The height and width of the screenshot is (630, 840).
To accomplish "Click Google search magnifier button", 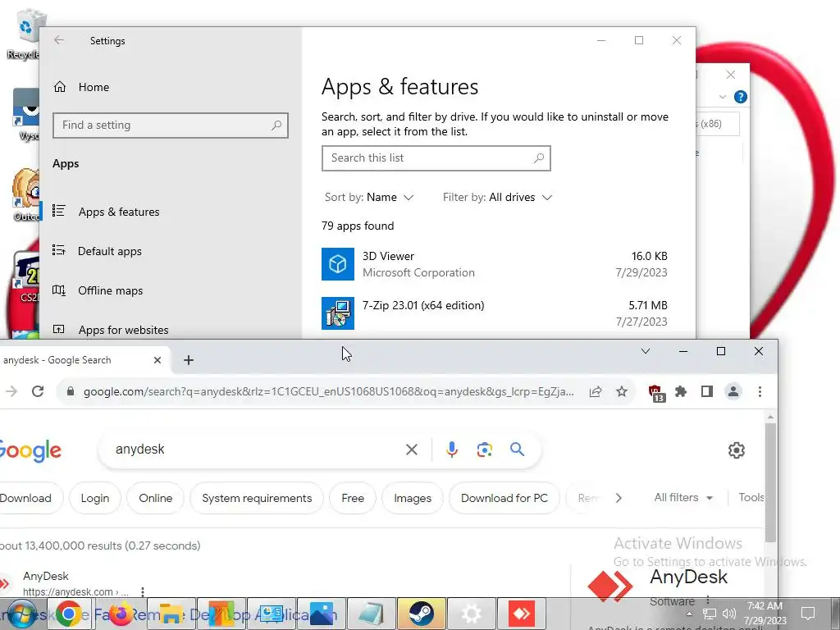I will point(517,450).
